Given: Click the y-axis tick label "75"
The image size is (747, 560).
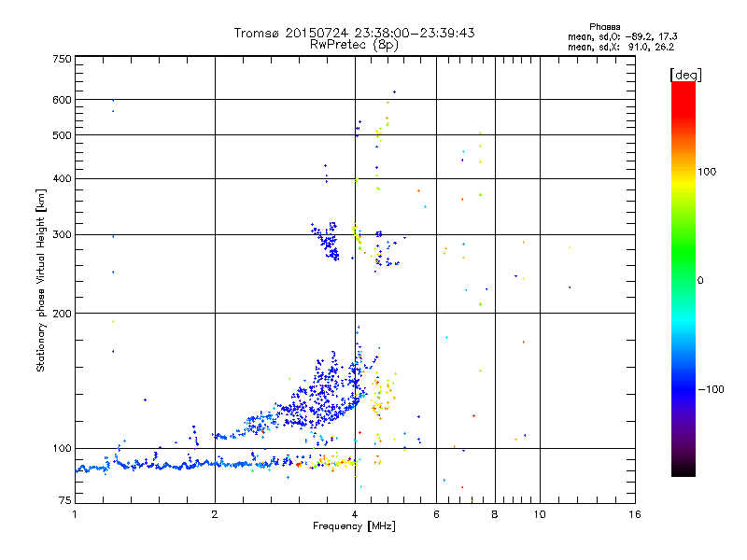Looking at the screenshot, I should coord(65,500).
